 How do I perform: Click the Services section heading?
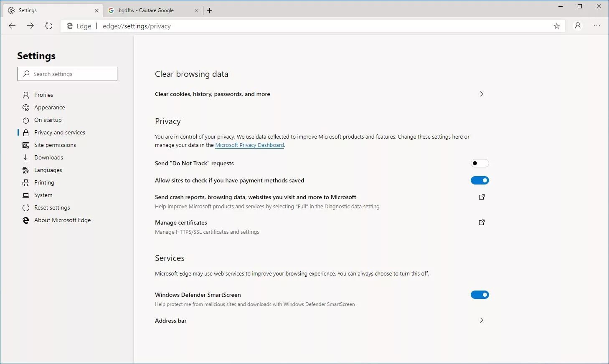pyautogui.click(x=170, y=258)
